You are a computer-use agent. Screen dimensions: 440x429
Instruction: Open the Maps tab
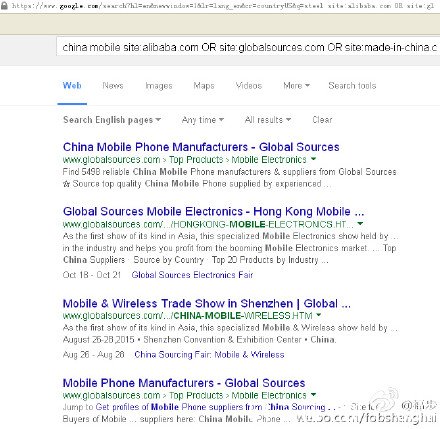[x=204, y=86]
